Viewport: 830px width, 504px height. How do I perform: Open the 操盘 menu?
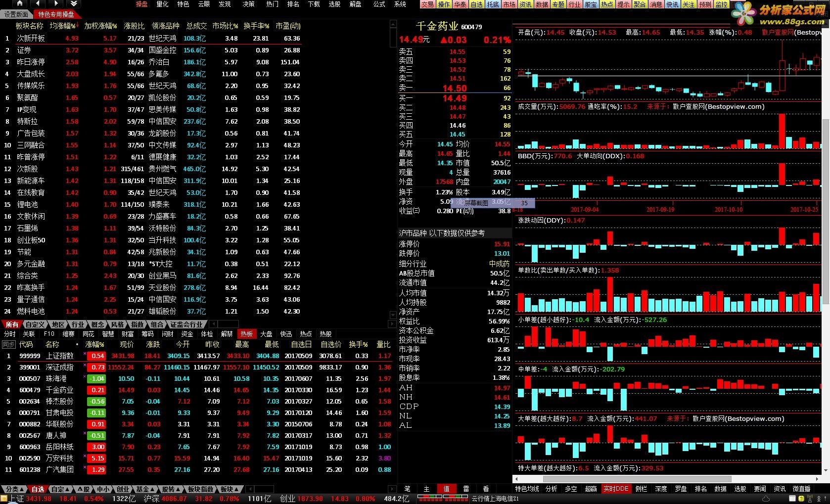coord(142,4)
